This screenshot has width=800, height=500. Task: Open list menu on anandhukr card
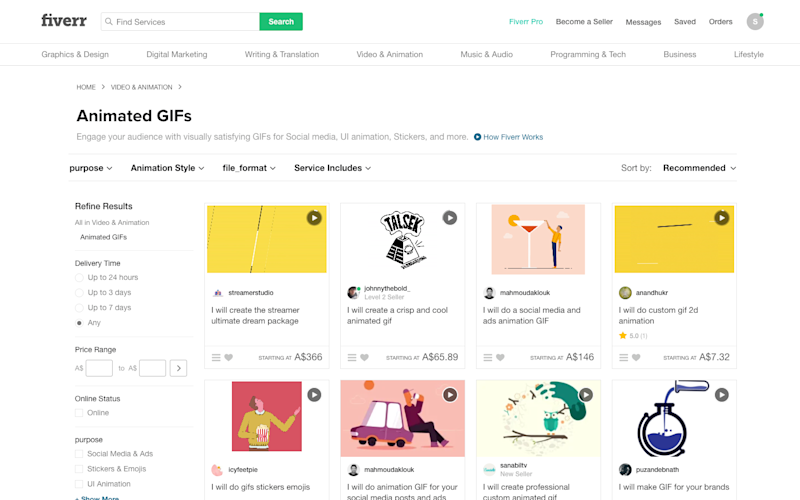[x=623, y=358]
